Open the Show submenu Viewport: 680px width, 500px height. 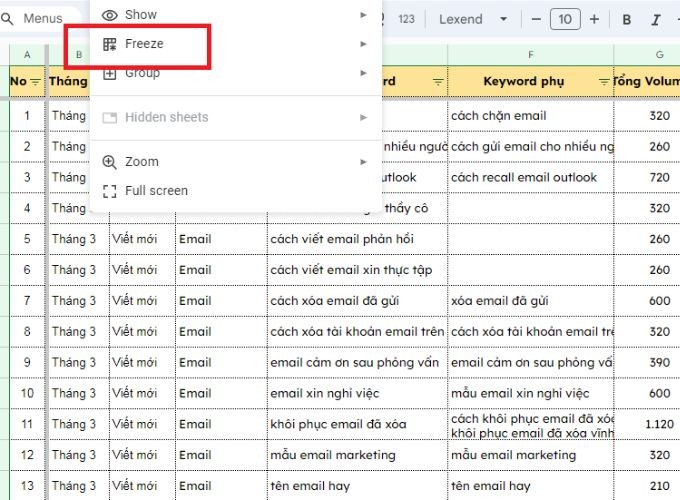point(235,15)
